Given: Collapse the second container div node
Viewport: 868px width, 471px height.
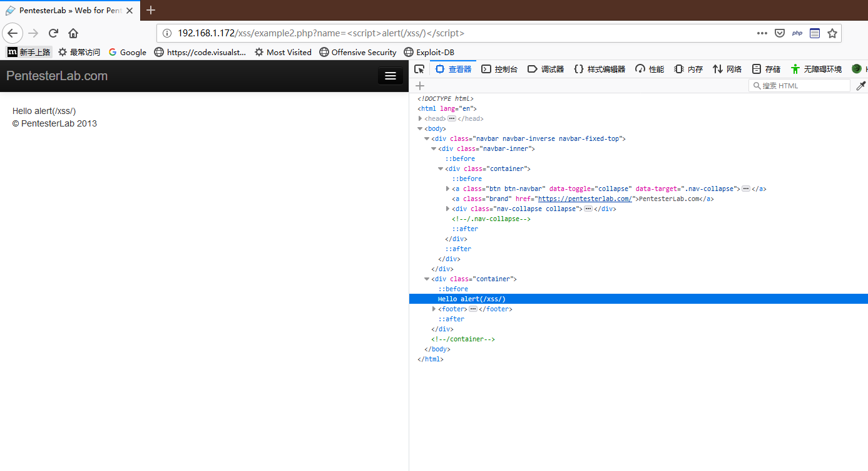Looking at the screenshot, I should pos(427,279).
